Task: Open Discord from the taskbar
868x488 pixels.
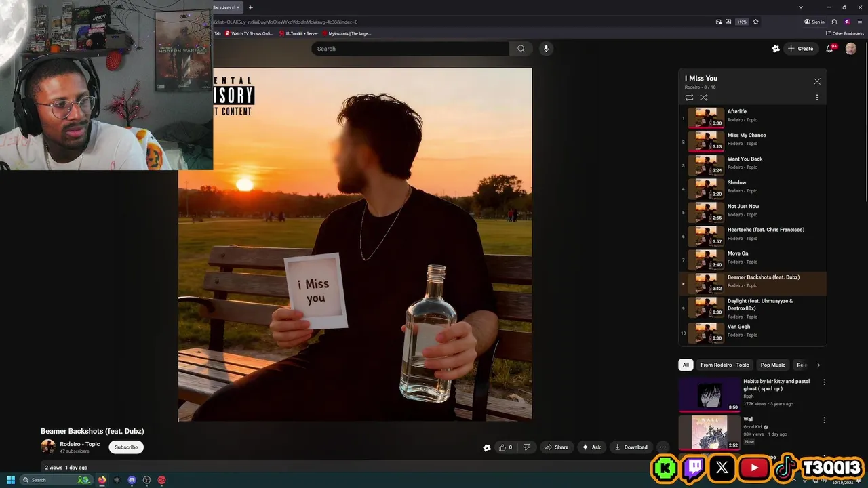Action: pos(132,480)
